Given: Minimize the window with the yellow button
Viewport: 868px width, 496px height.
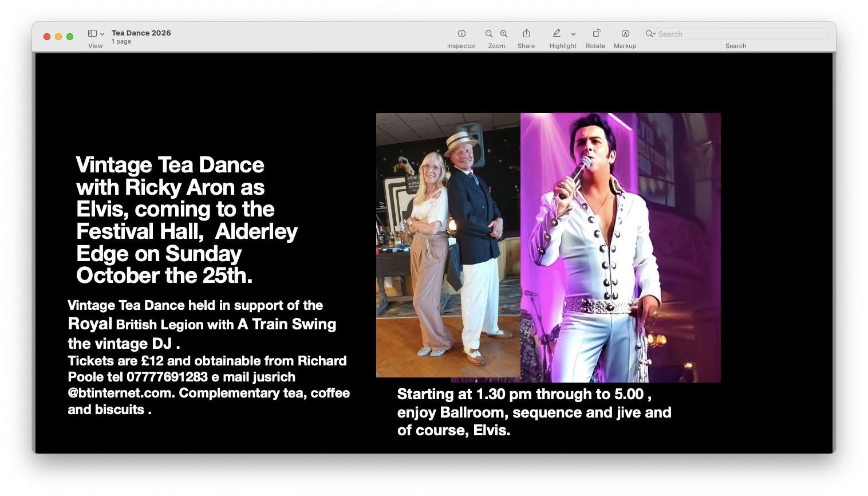Looking at the screenshot, I should (58, 37).
